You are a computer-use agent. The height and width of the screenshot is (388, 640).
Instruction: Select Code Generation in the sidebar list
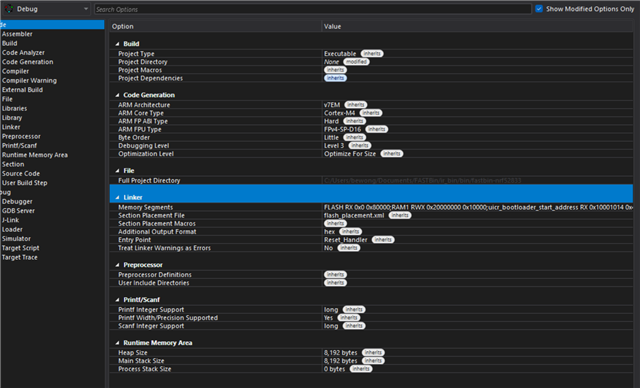[x=28, y=62]
